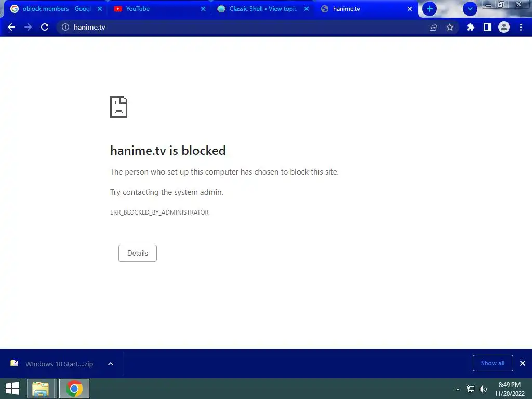The width and height of the screenshot is (532, 399).
Task: Open the volume speaker tray icon
Action: (483, 389)
